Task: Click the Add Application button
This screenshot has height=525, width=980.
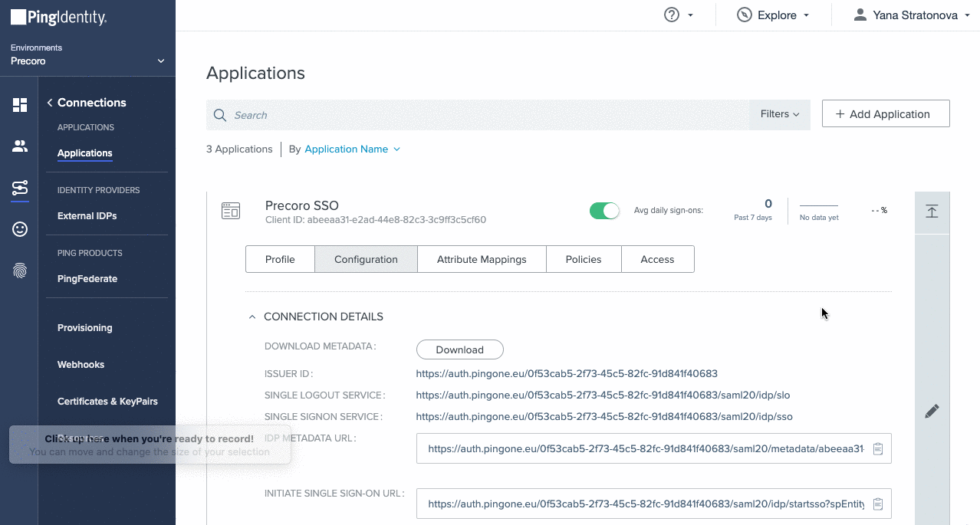Action: pyautogui.click(x=886, y=114)
